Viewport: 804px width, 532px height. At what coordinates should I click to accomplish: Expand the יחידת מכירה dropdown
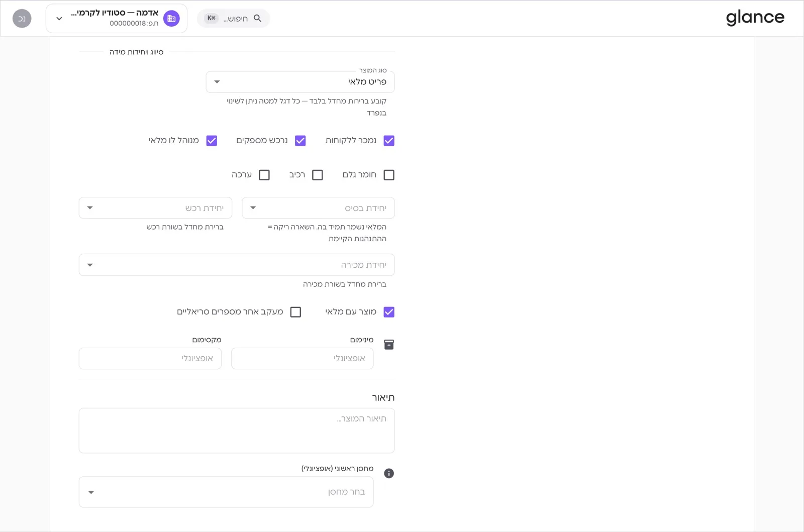tap(237, 265)
